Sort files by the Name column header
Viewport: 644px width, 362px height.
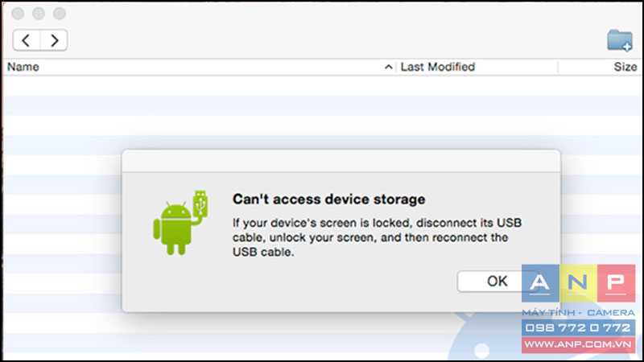tap(23, 67)
